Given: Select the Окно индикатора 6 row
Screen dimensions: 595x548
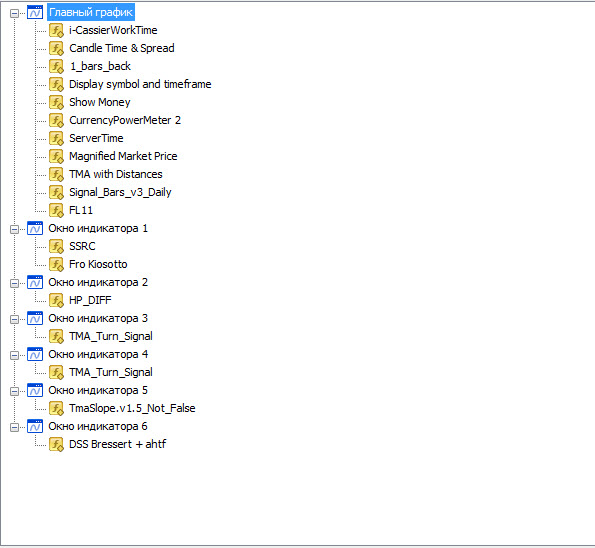Looking at the screenshot, I should pos(98,427).
